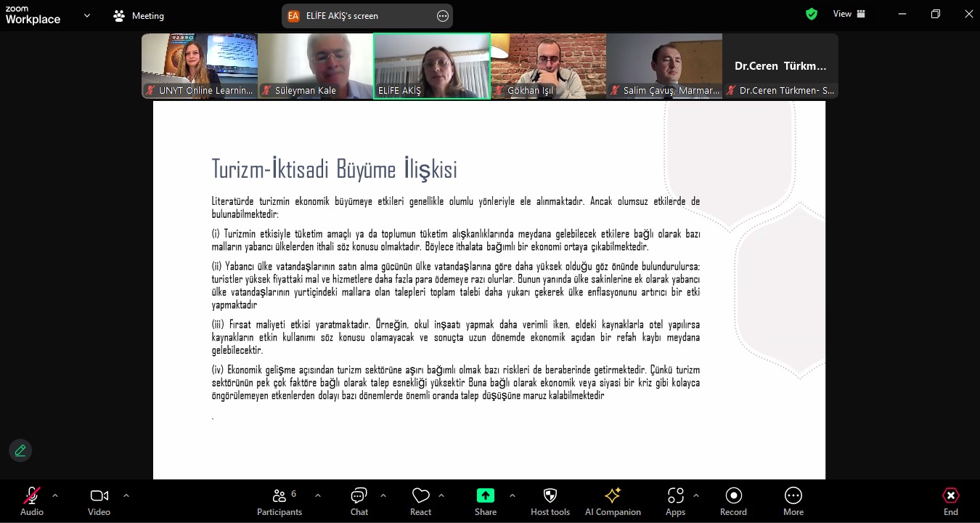Expand video options chevron
The width and height of the screenshot is (980, 523).
point(126,495)
